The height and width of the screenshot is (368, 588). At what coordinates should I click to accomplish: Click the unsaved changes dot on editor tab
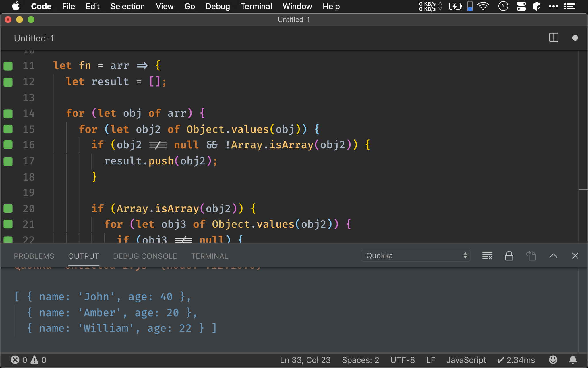click(x=575, y=38)
